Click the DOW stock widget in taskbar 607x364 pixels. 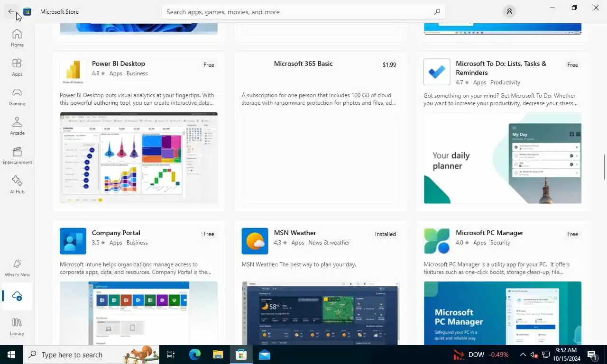click(x=481, y=355)
